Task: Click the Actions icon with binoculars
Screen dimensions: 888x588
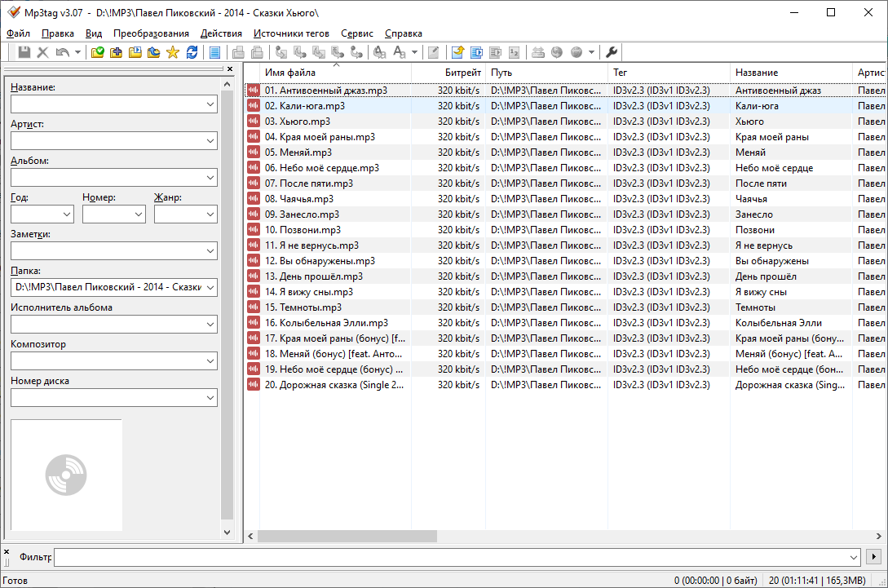Action: click(x=379, y=52)
